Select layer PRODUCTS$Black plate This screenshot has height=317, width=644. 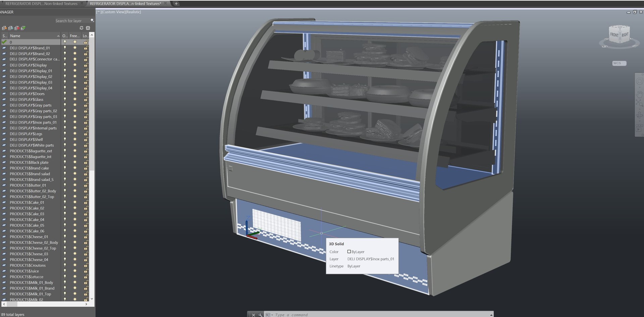coord(29,163)
